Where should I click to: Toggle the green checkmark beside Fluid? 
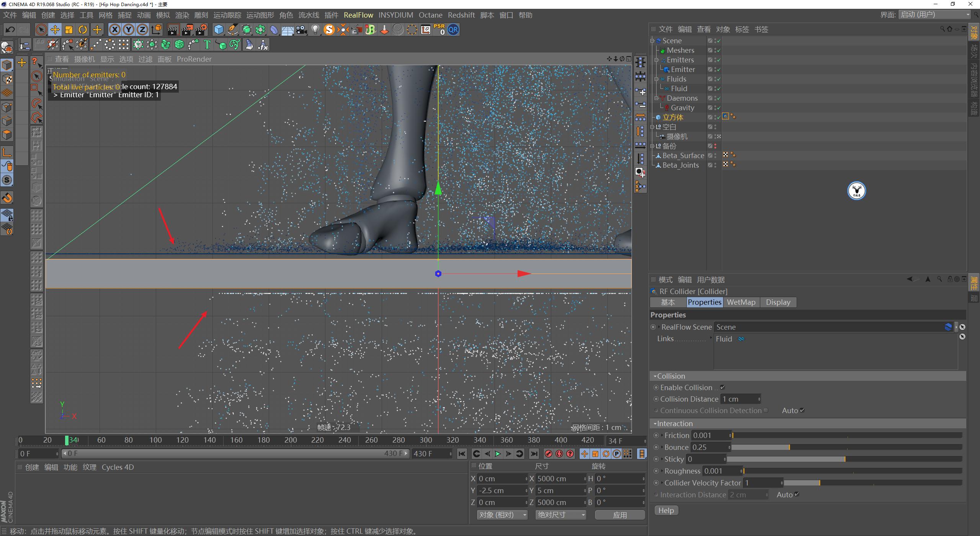(718, 89)
